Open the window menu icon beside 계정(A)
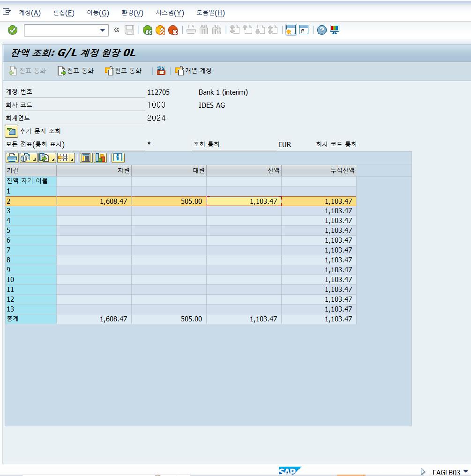The height and width of the screenshot is (476, 471). point(7,12)
